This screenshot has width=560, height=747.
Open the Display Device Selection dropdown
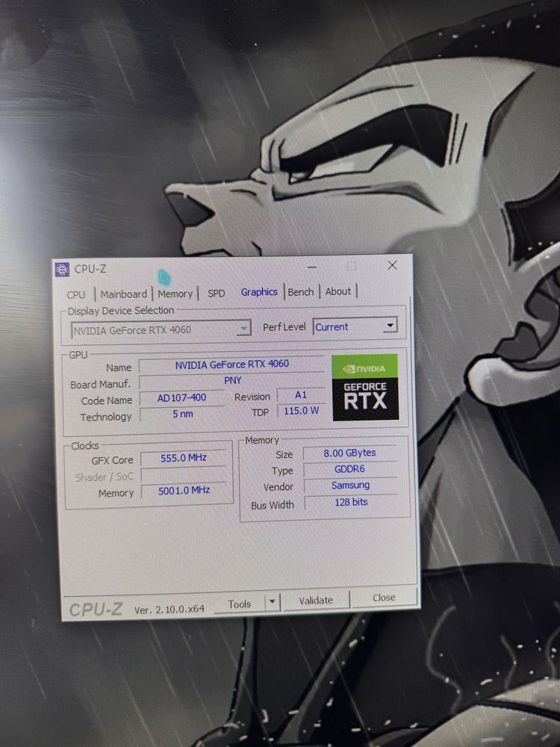point(161,329)
